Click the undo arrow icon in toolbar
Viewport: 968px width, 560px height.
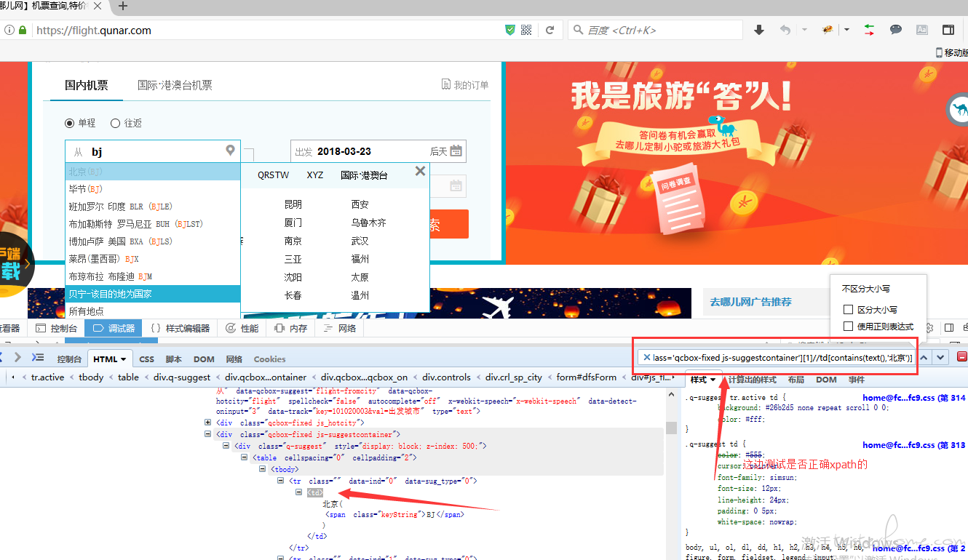click(x=785, y=30)
